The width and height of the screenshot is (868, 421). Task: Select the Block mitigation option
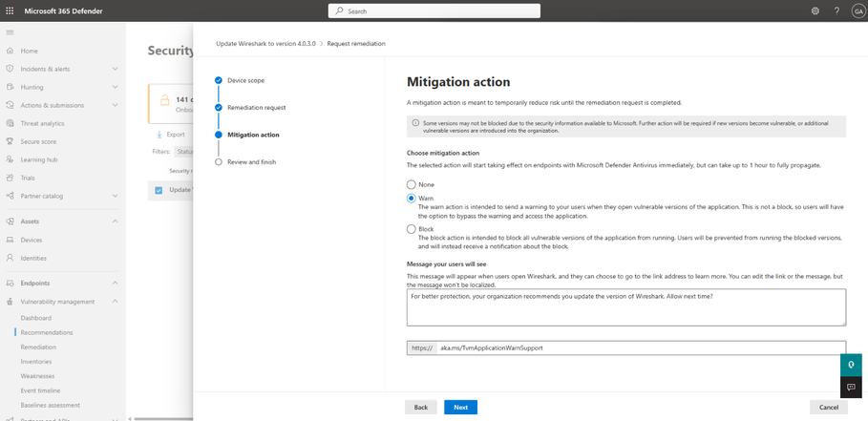[x=411, y=229]
